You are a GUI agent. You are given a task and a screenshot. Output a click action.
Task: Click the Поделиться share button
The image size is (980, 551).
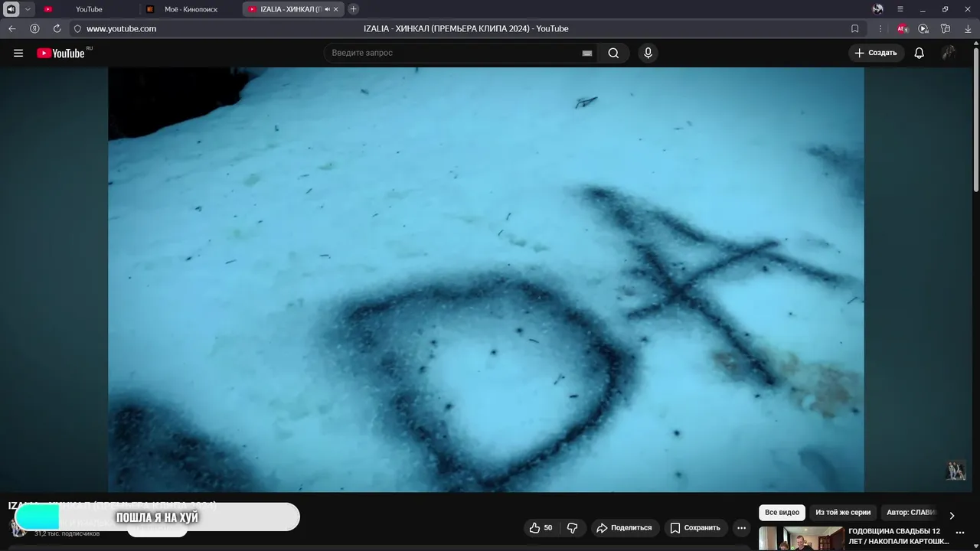pyautogui.click(x=624, y=528)
